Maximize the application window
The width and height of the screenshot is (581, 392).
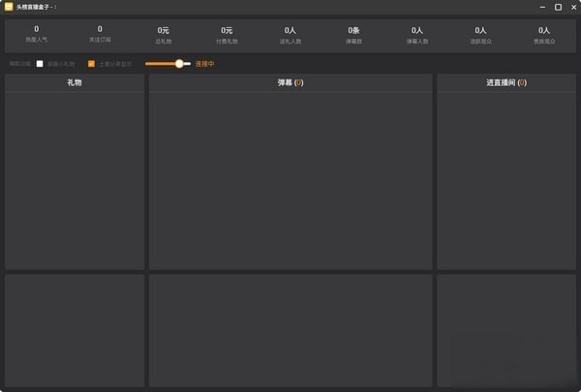(558, 7)
